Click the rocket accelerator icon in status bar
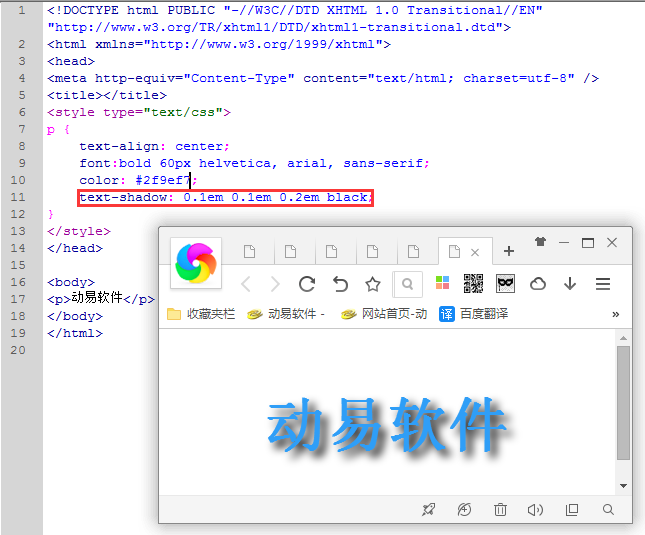 point(428,510)
